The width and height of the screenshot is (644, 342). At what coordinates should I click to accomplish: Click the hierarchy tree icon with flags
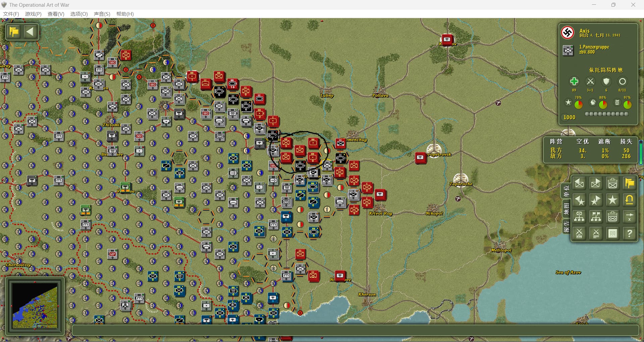(x=596, y=217)
